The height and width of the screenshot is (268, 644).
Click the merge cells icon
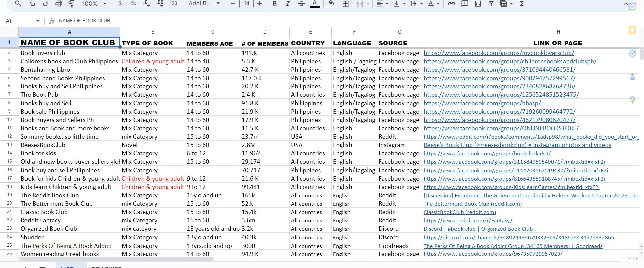pos(360,4)
